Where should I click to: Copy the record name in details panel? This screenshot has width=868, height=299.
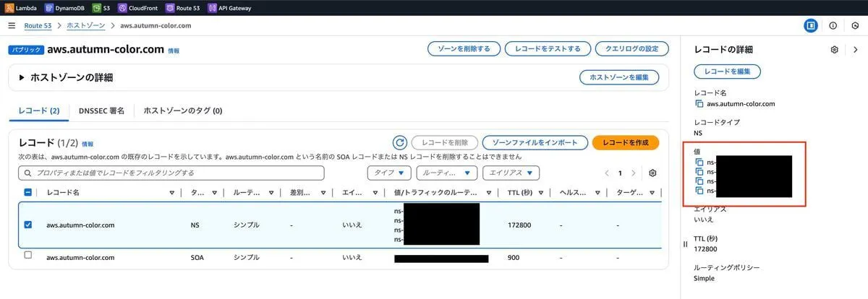point(699,104)
